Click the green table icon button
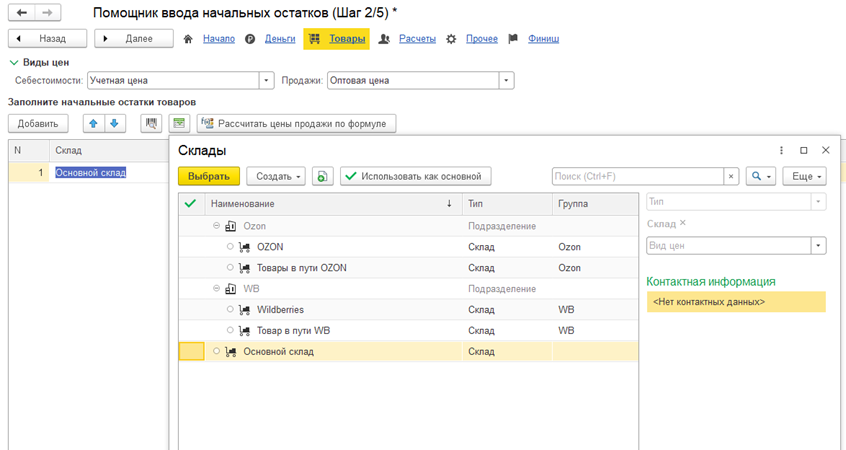The width and height of the screenshot is (846, 450). click(x=179, y=124)
